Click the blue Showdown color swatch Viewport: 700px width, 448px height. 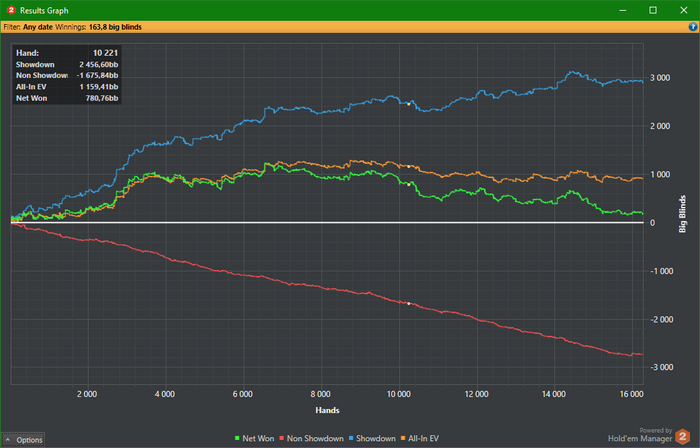click(x=351, y=438)
